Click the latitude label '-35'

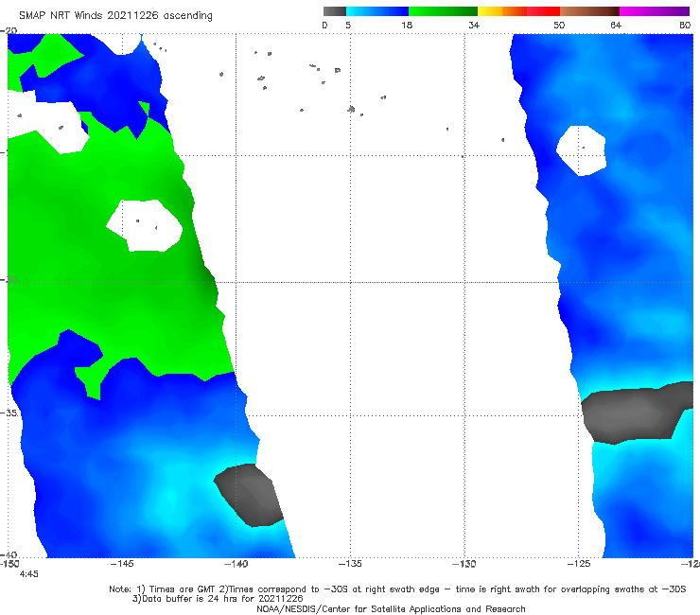coord(9,413)
